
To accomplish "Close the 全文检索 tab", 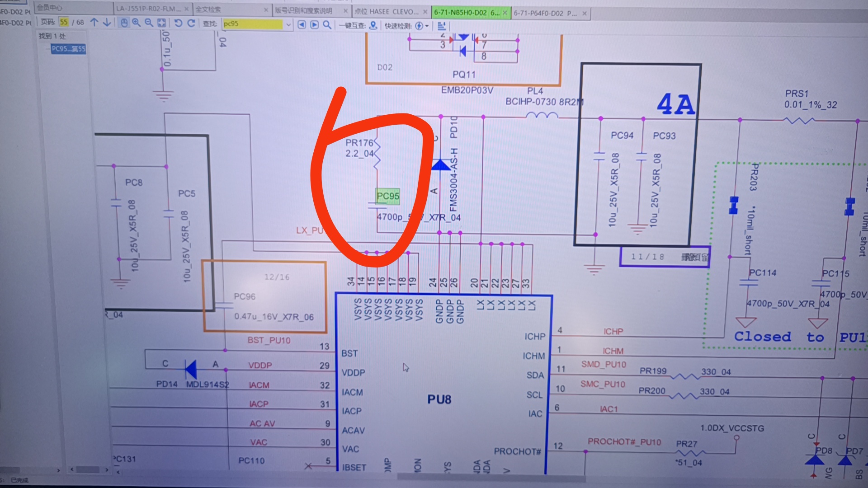I will click(266, 10).
